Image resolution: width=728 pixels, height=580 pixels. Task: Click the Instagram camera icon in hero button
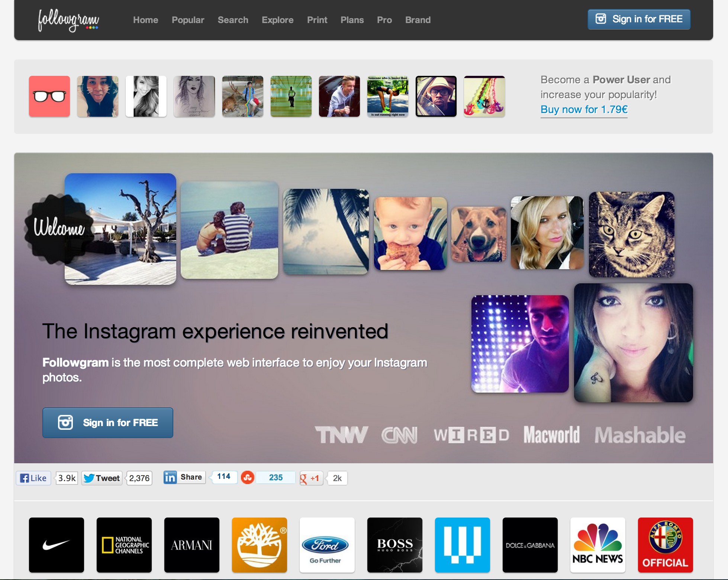[x=65, y=422]
